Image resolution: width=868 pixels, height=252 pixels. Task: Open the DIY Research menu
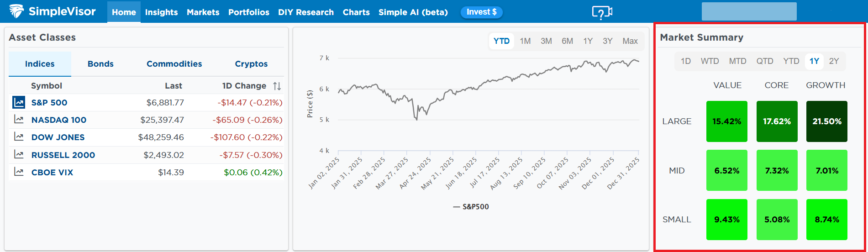(x=306, y=12)
